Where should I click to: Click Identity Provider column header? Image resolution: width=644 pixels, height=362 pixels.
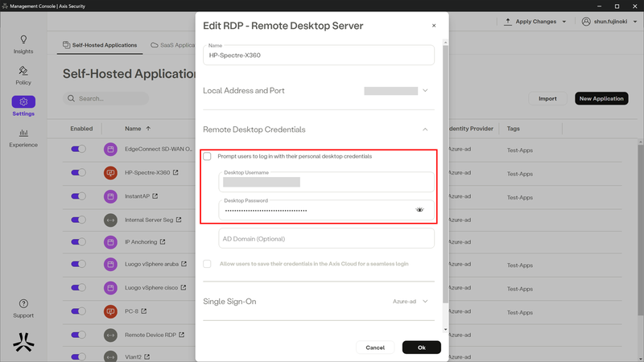coord(471,129)
